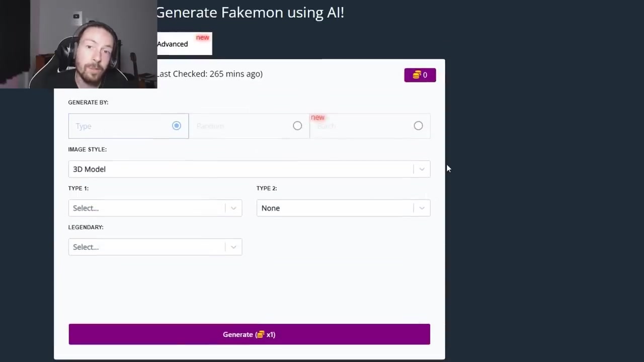Click the purple Generate x1 button
This screenshot has width=644, height=362.
click(x=249, y=334)
